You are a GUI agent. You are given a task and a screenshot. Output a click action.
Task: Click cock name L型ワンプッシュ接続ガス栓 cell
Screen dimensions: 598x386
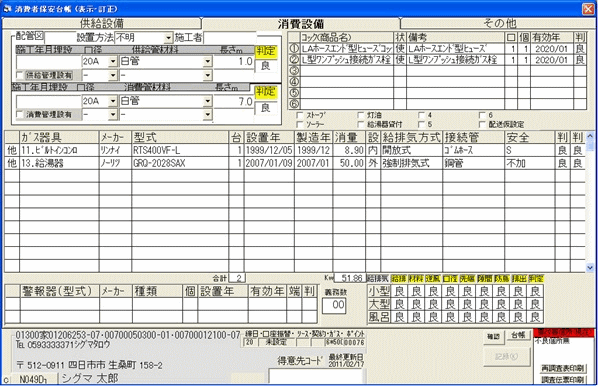pos(347,60)
